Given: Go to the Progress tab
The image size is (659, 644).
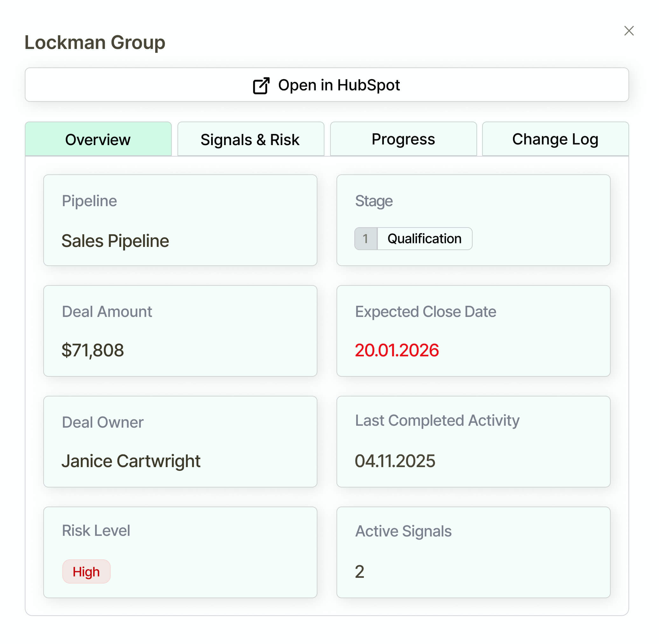Looking at the screenshot, I should point(403,140).
